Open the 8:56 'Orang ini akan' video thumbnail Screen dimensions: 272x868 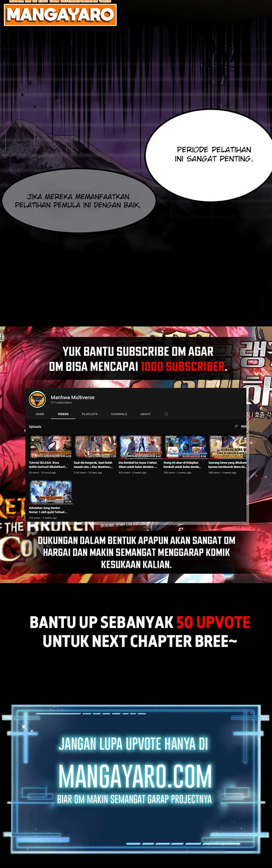185,447
